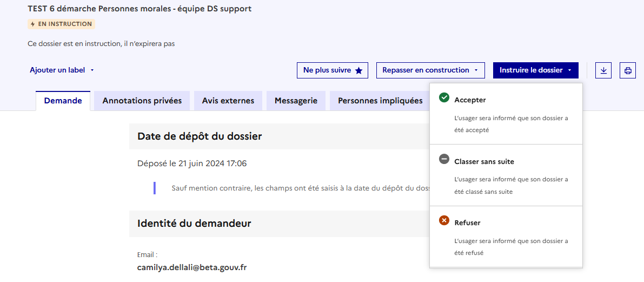Expand the Ajouter un label dropdown
This screenshot has height=282, width=644.
[62, 70]
